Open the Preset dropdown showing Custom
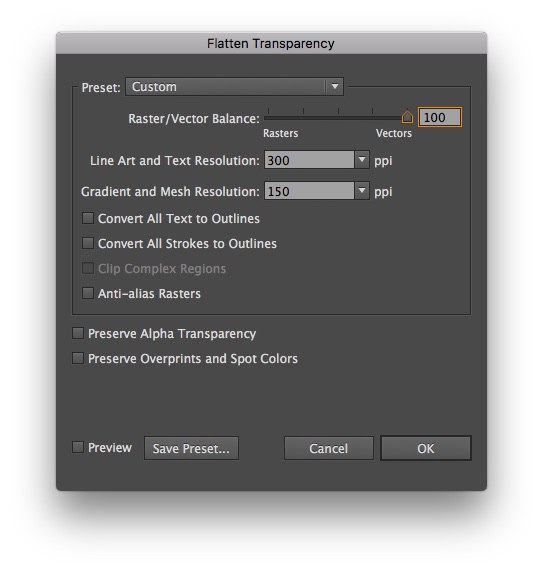543x571 pixels. tap(234, 87)
